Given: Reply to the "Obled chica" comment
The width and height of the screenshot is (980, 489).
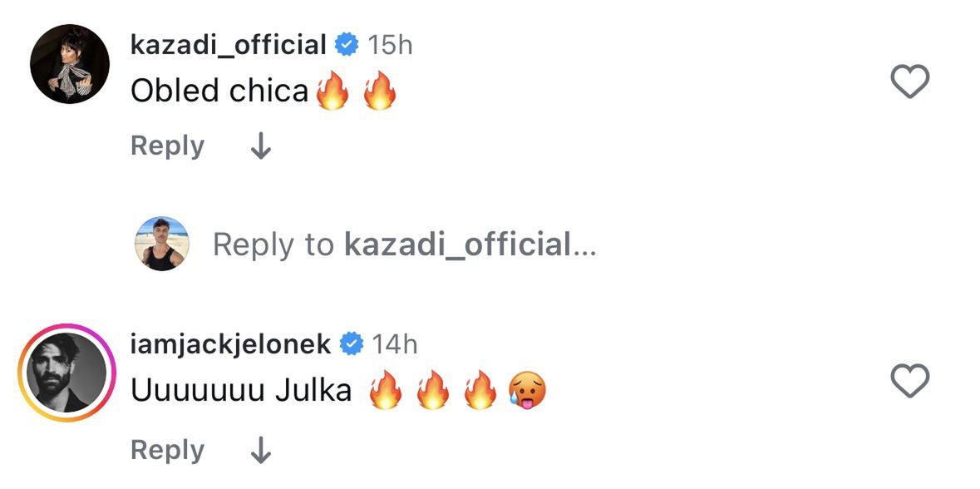Looking at the screenshot, I should click(x=167, y=146).
